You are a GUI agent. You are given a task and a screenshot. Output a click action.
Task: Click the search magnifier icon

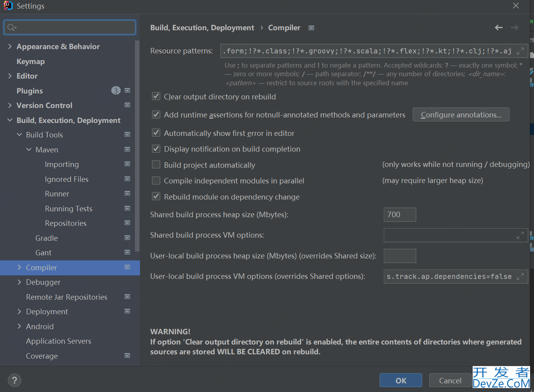(x=12, y=27)
